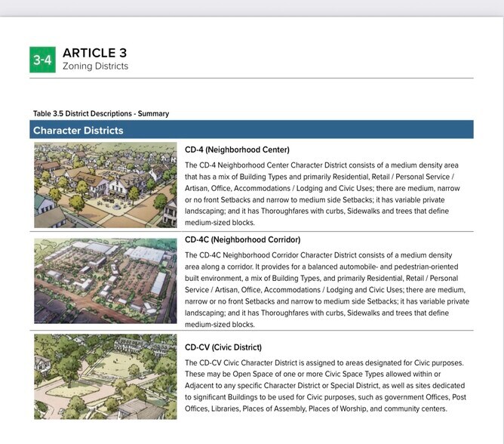This screenshot has width=504, height=444.
Task: Click the green 3-4 page number badge
Action: 42,60
